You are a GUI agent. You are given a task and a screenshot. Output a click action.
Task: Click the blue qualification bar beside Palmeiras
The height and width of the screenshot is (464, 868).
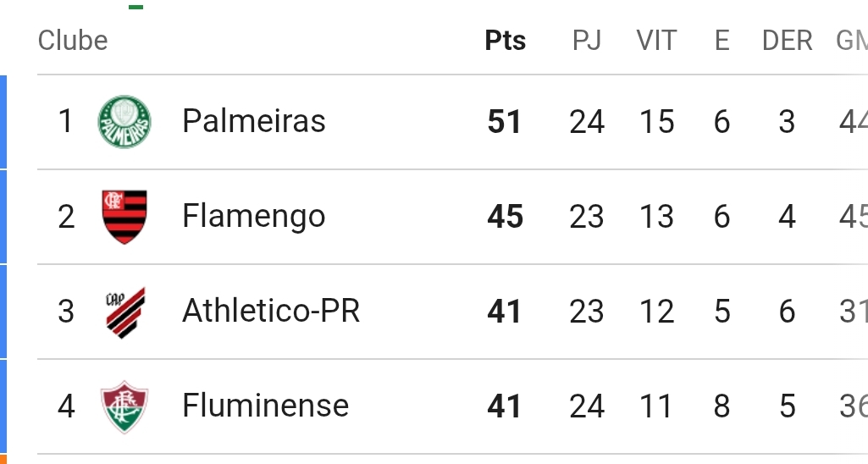(3, 122)
